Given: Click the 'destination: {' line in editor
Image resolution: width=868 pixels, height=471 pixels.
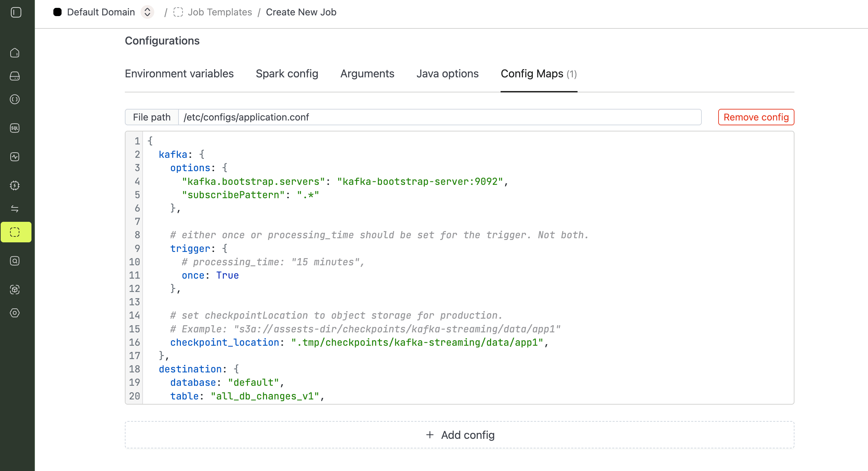Looking at the screenshot, I should (x=199, y=369).
